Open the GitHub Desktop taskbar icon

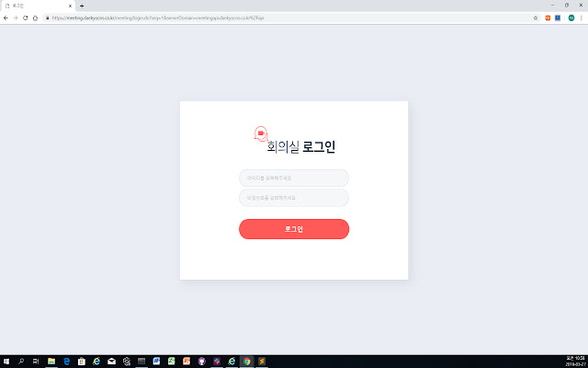[202, 362]
